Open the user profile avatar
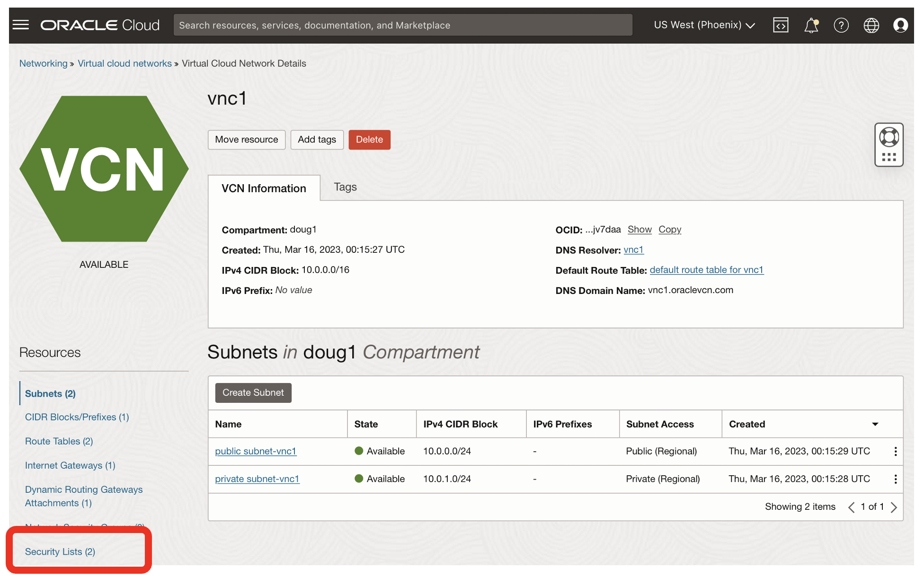Viewport: 924px width, 587px height. click(900, 25)
